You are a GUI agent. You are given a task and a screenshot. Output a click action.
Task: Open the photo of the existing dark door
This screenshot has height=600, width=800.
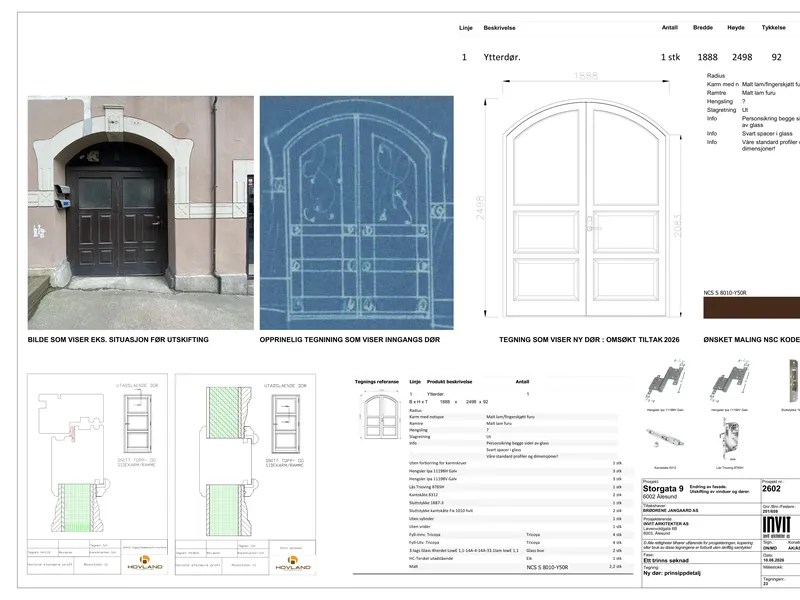tap(140, 213)
